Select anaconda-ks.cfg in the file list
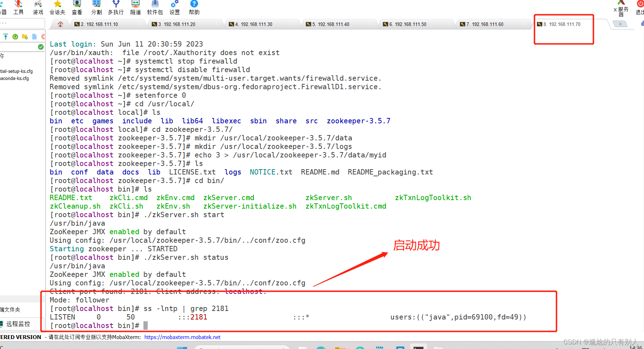This screenshot has height=349, width=644. (15, 78)
